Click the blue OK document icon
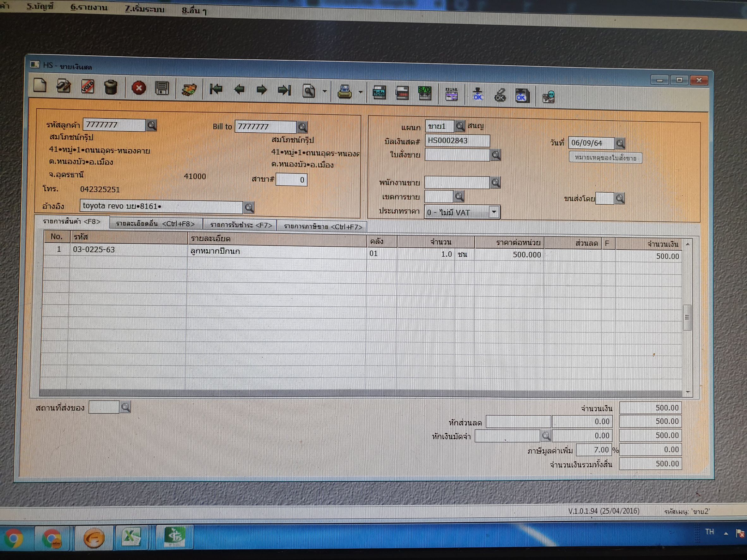Viewport: 747px width, 560px height. point(522,96)
